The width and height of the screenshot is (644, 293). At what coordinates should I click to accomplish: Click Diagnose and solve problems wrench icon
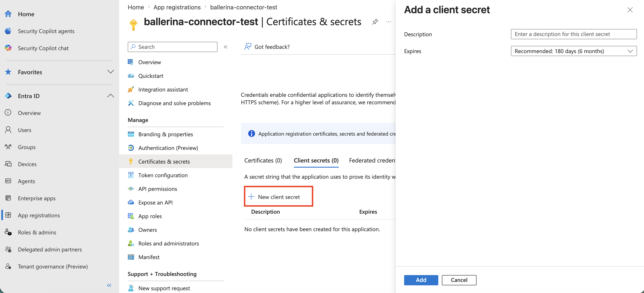pyautogui.click(x=131, y=103)
